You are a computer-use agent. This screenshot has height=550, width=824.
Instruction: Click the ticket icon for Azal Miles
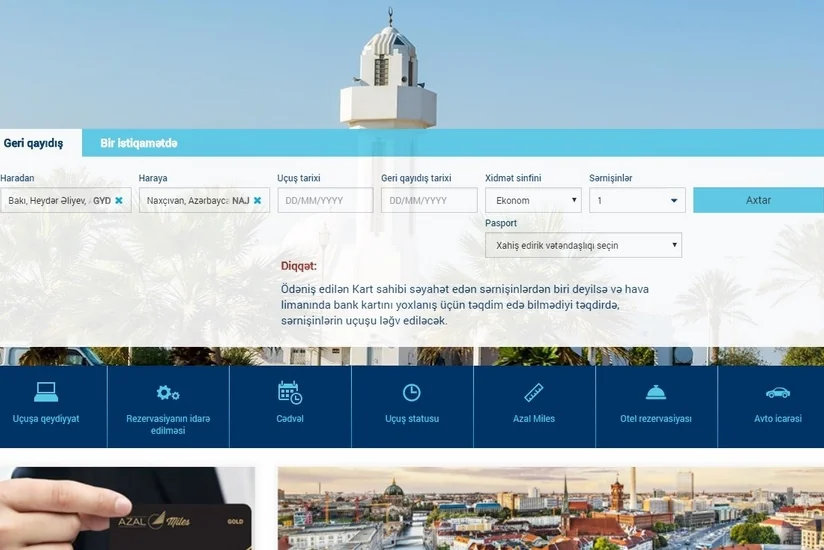pos(534,392)
